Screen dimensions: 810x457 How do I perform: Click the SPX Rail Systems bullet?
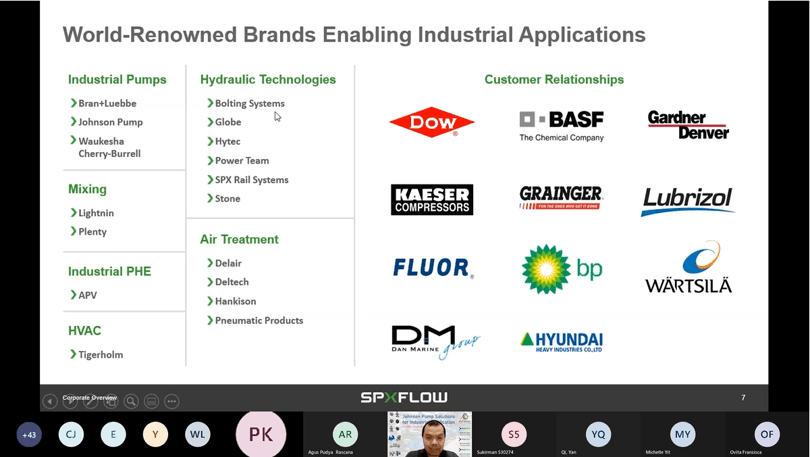pos(248,180)
